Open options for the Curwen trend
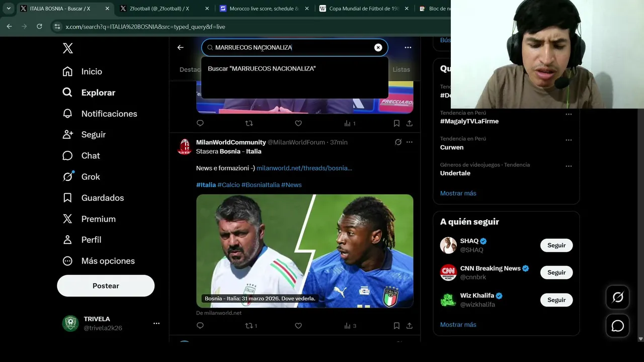This screenshot has width=644, height=362. (x=569, y=140)
